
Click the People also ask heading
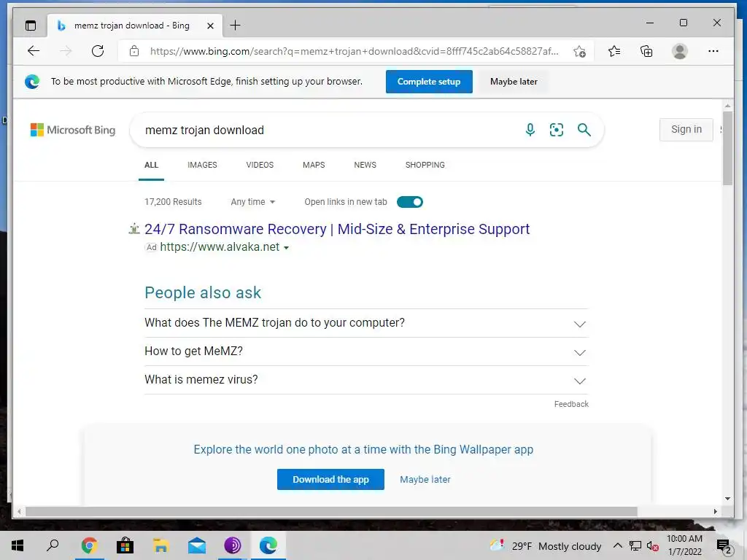coord(203,293)
